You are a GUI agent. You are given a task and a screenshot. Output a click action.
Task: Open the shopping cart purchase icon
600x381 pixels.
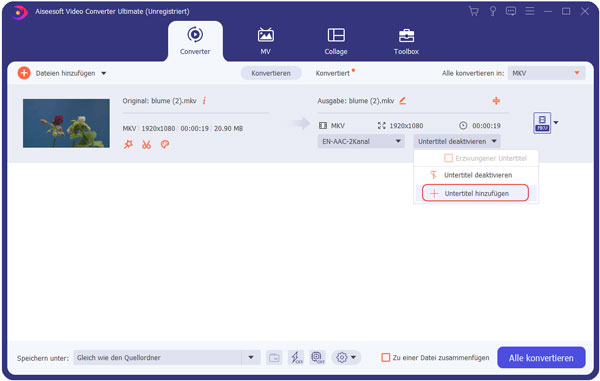click(x=474, y=11)
